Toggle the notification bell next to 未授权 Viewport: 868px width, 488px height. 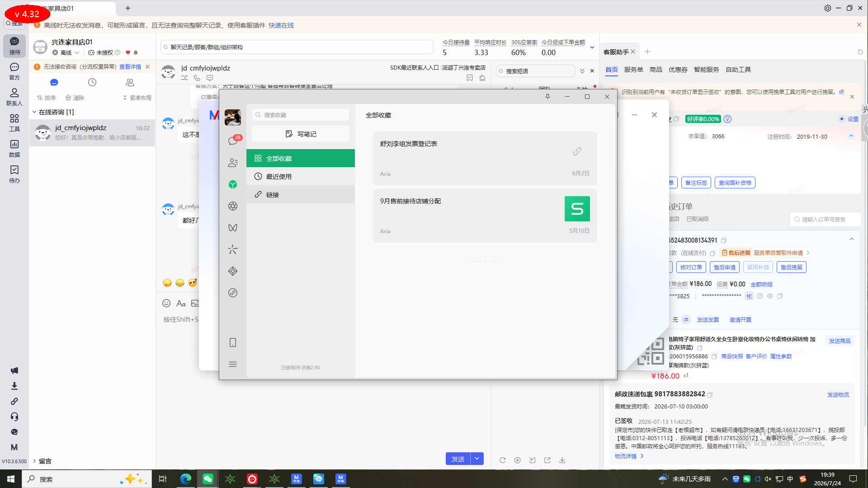(x=136, y=52)
